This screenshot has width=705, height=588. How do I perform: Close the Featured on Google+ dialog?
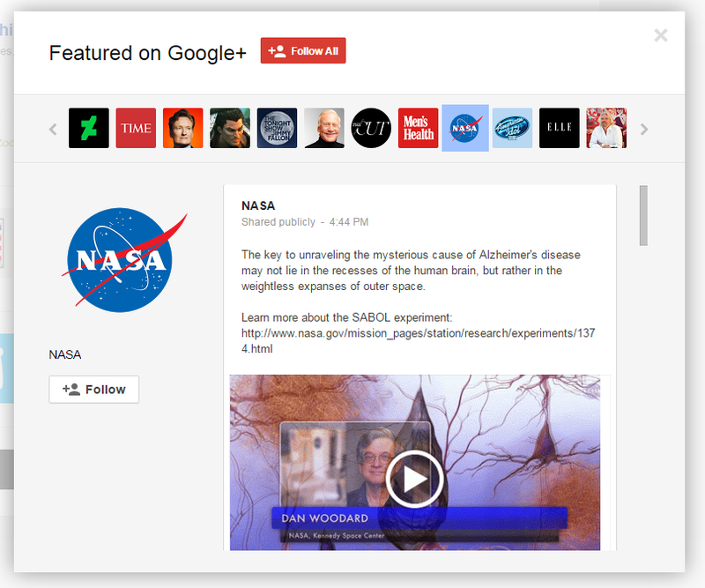coord(660,35)
